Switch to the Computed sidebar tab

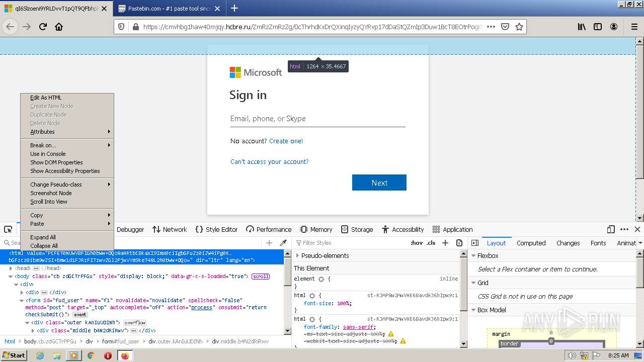531,243
